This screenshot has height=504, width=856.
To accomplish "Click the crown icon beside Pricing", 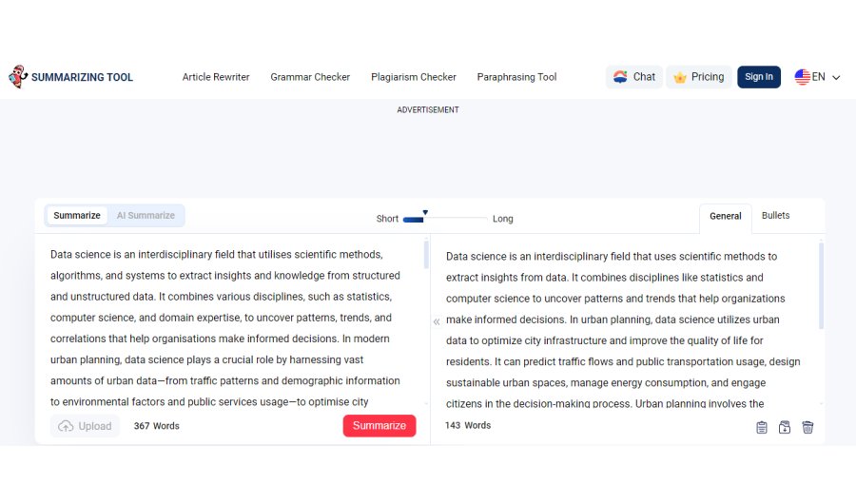I will click(680, 77).
